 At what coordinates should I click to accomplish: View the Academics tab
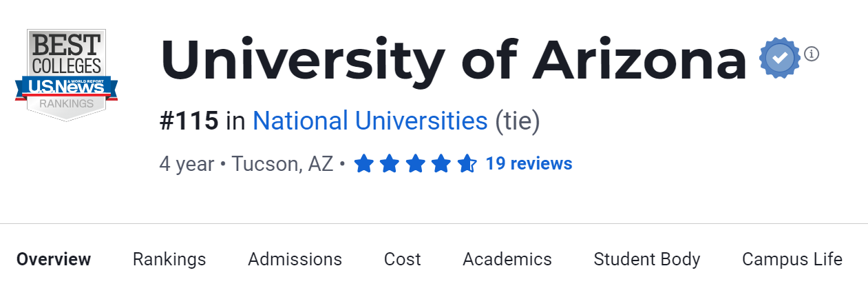pyautogui.click(x=507, y=259)
